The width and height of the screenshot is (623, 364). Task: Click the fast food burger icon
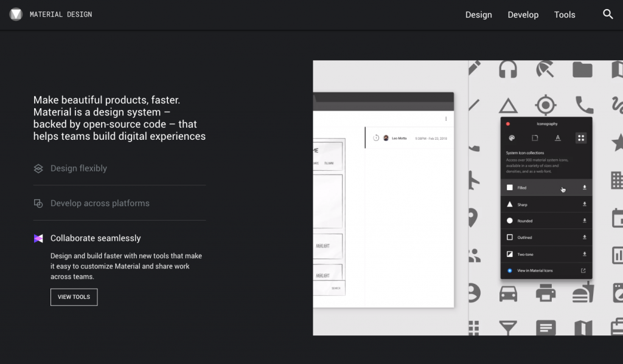pyautogui.click(x=583, y=293)
